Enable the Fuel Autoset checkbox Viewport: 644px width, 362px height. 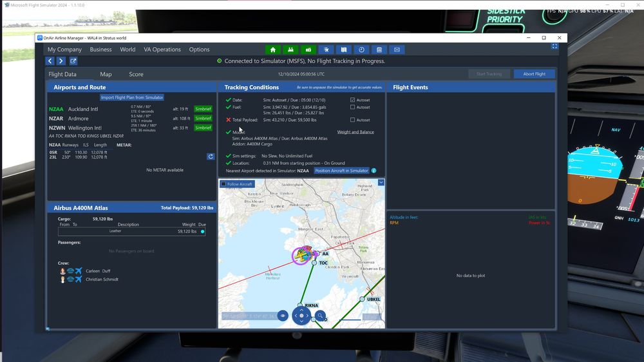pos(352,107)
